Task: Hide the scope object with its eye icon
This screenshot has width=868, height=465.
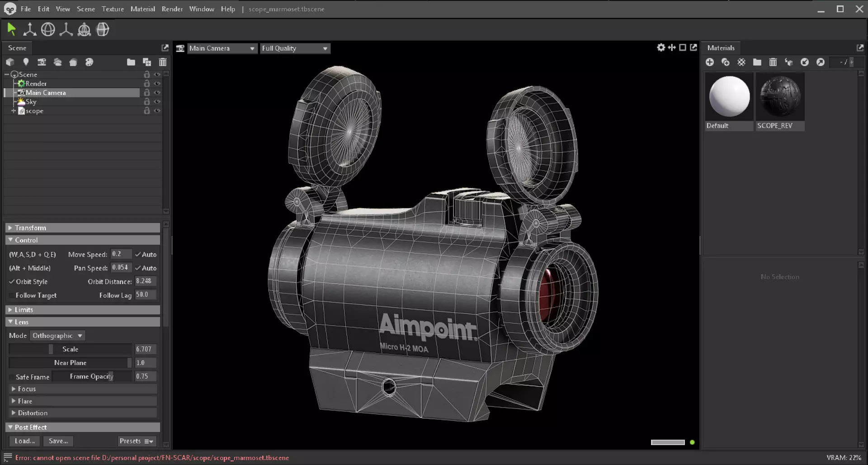Action: tap(157, 111)
